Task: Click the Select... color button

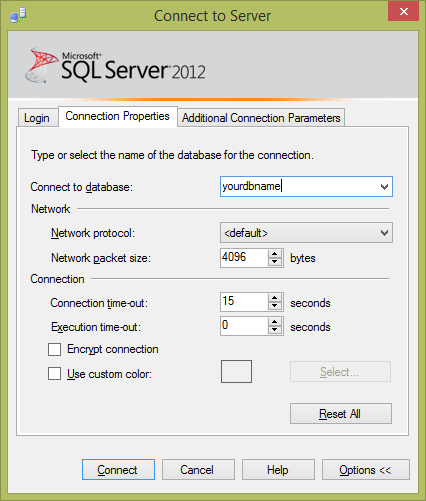Action: (x=340, y=372)
